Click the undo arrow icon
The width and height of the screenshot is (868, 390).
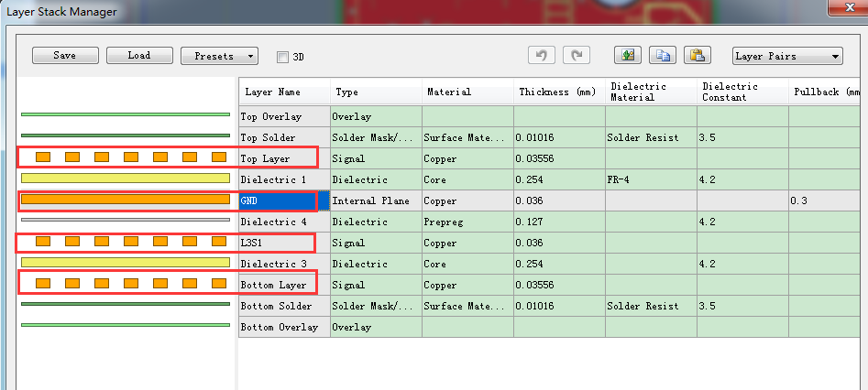[542, 55]
